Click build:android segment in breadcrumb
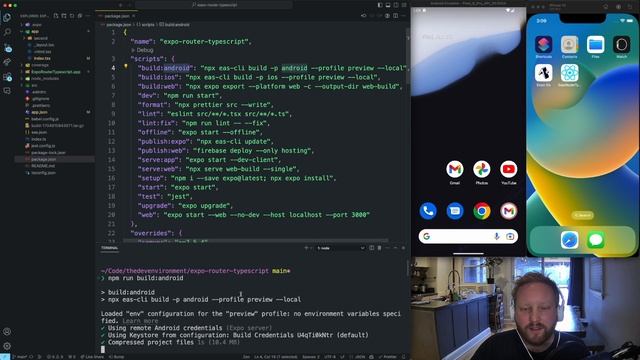Screen dimensions: 640x360 pyautogui.click(x=174, y=24)
